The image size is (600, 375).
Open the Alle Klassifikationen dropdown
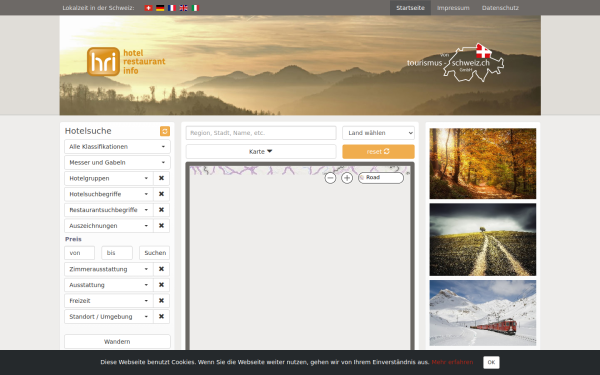[x=117, y=147]
